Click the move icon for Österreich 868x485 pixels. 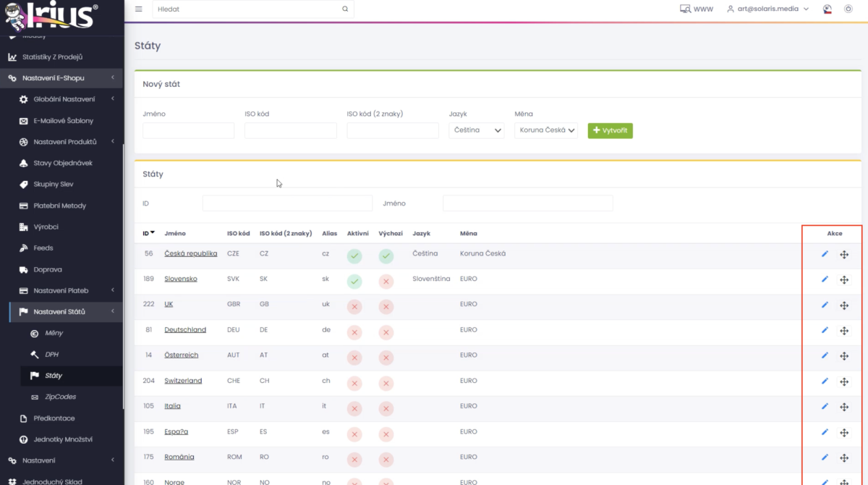[x=844, y=356]
